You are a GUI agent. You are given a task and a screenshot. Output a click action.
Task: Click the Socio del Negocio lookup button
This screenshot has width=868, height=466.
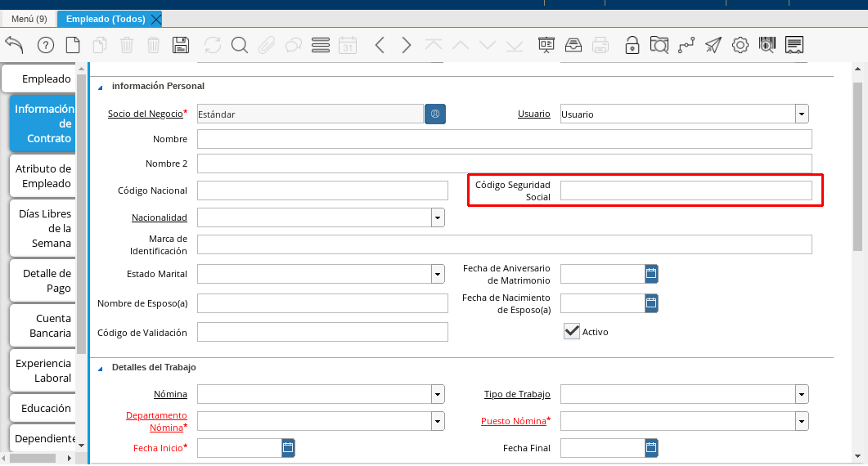[435, 114]
